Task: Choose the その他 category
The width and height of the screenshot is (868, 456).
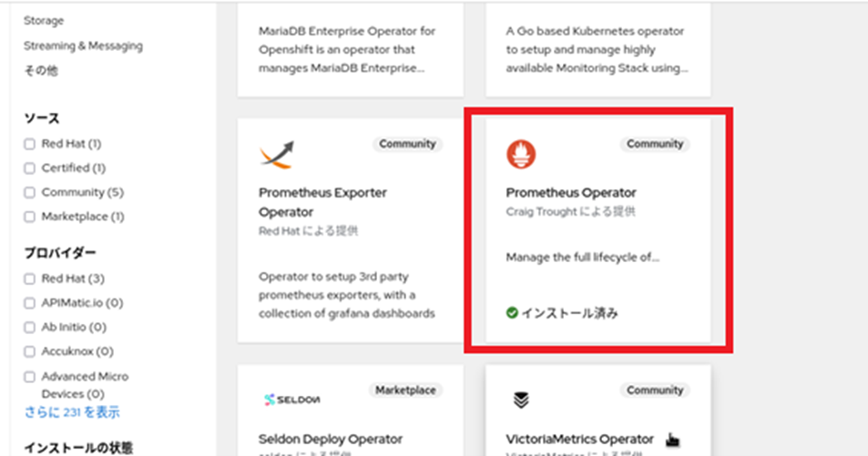Action: 41,71
